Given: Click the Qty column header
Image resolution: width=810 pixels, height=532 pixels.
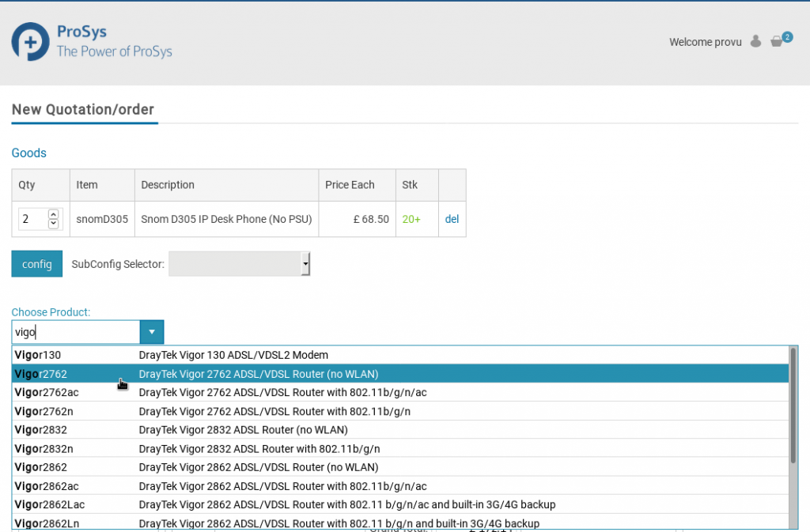Looking at the screenshot, I should [x=41, y=185].
